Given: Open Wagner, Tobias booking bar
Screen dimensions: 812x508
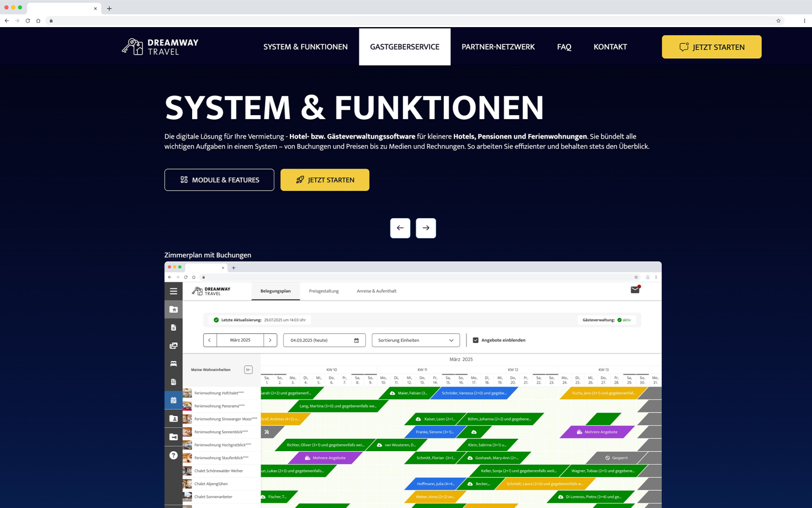Looking at the screenshot, I should coord(603,471).
